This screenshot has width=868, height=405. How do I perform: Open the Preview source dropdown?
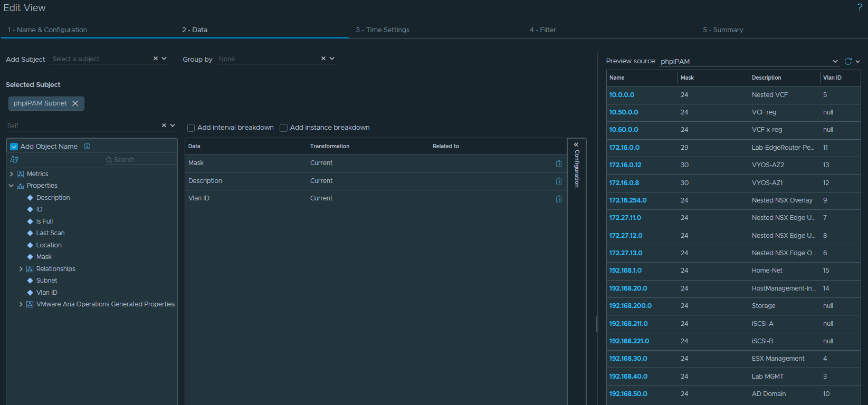click(x=835, y=61)
